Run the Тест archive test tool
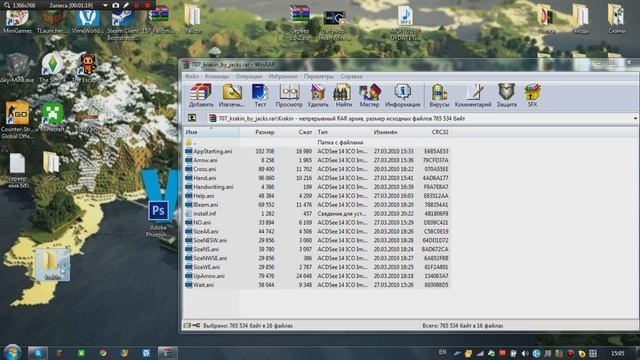 tap(260, 95)
